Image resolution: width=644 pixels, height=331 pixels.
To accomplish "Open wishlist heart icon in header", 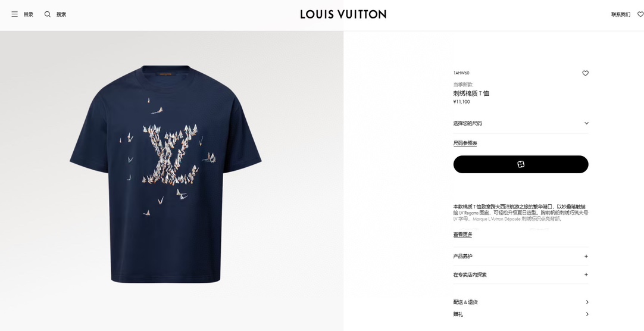I will 640,14.
